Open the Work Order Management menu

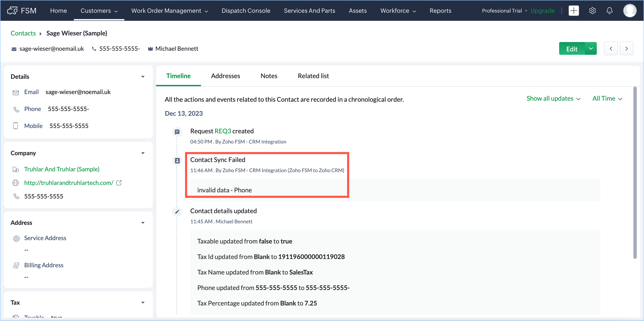tap(170, 11)
